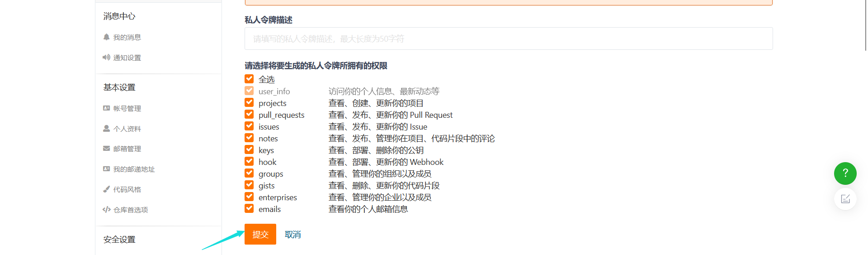Click the gists permission label
Image resolution: width=868 pixels, height=255 pixels.
(267, 186)
